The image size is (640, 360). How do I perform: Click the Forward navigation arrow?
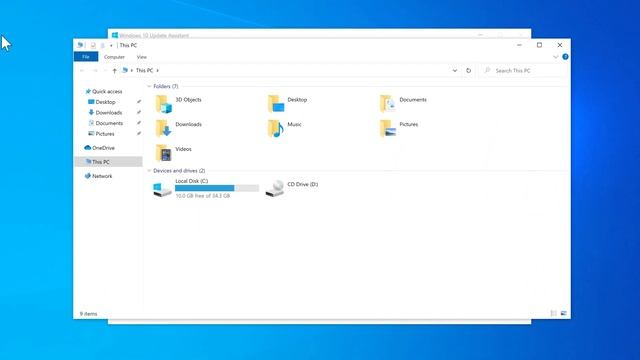coord(95,71)
